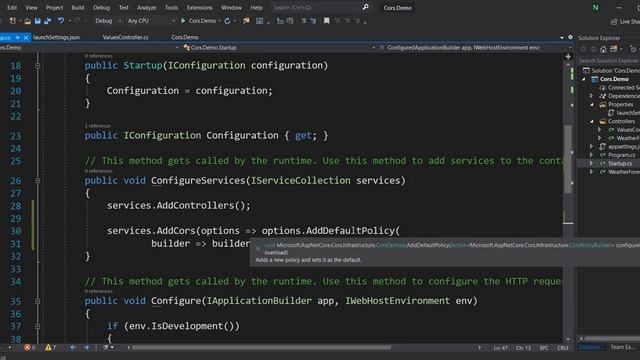The height and width of the screenshot is (360, 640).
Task: Click the New Project toolbar icon
Action: [13, 21]
